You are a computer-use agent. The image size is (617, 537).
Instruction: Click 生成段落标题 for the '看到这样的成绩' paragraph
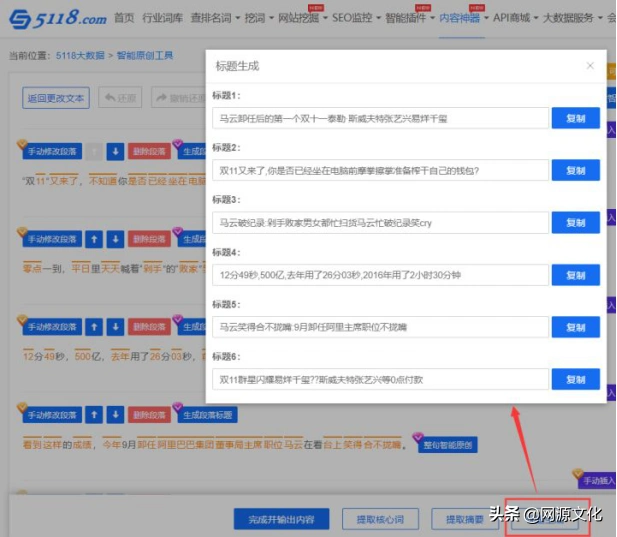click(x=207, y=415)
